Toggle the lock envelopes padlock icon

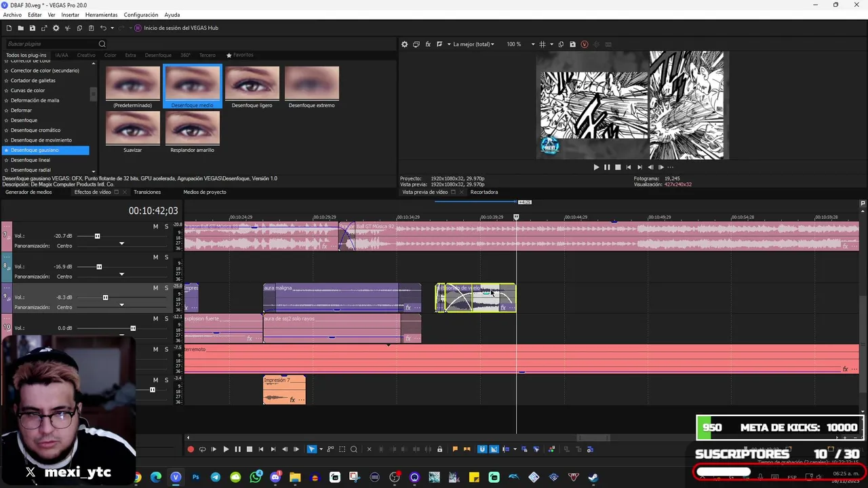click(x=439, y=449)
